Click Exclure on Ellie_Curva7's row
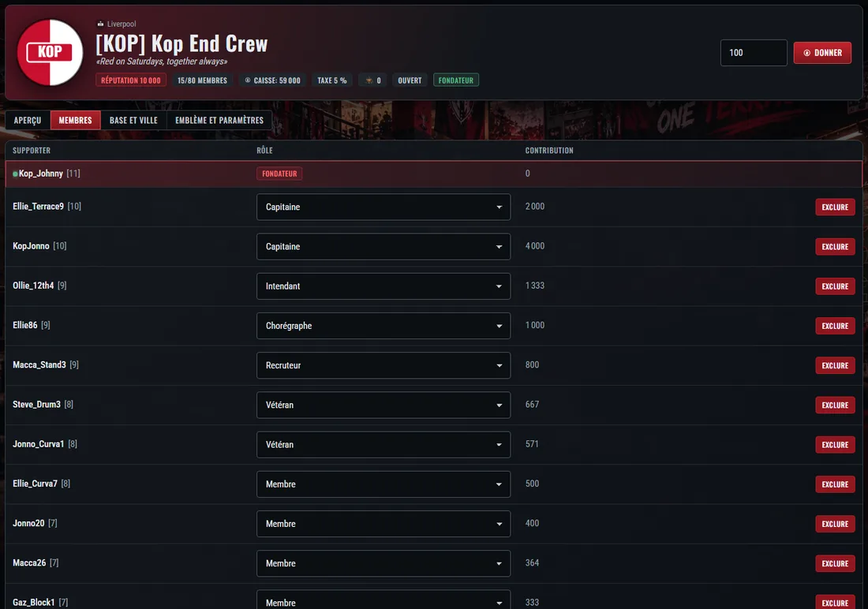 (x=835, y=484)
